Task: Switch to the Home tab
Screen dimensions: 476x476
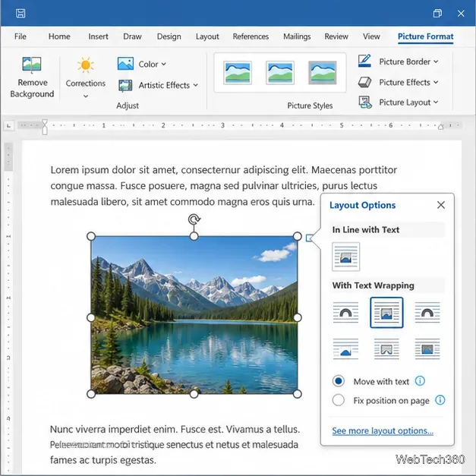Action: point(59,36)
